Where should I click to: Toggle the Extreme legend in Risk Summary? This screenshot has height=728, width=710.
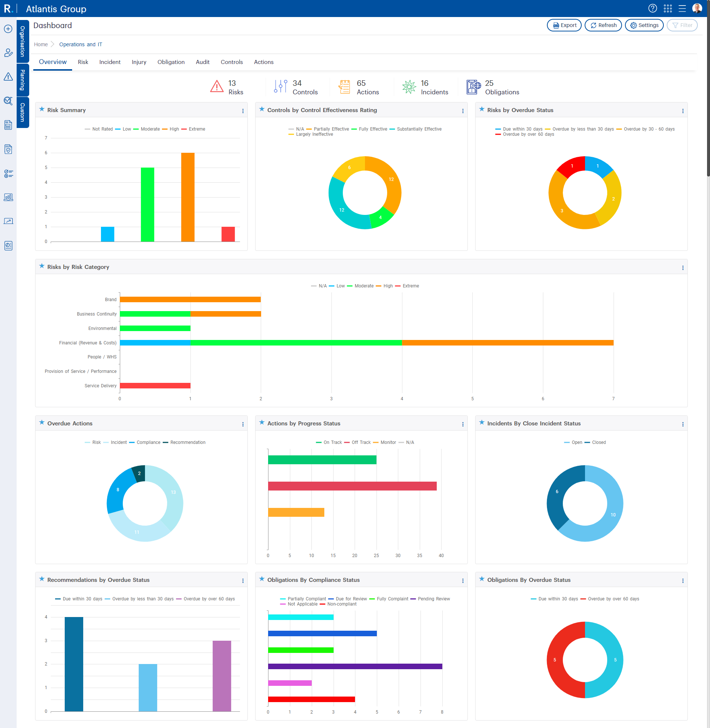click(196, 129)
